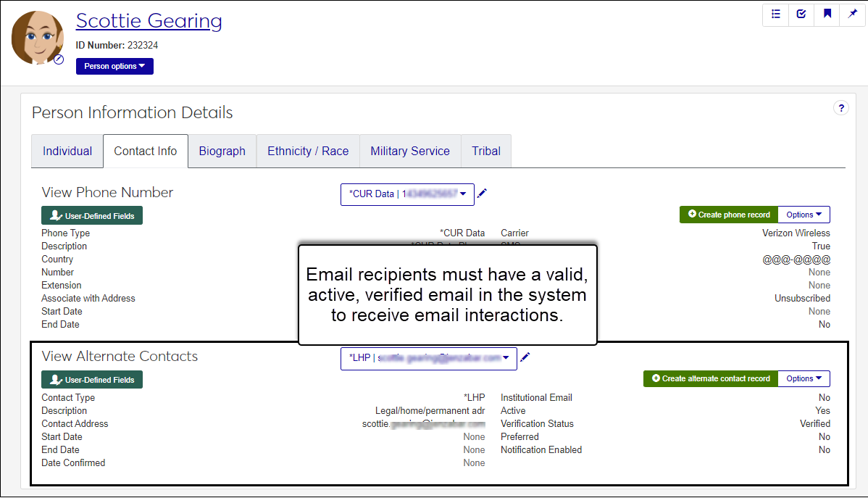Expand the CUR Data phone selector
This screenshot has width=868, height=498.
coord(407,194)
